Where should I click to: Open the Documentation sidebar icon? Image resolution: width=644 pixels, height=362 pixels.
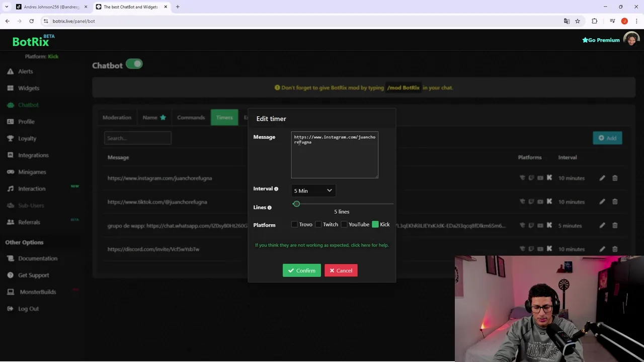coord(10,258)
